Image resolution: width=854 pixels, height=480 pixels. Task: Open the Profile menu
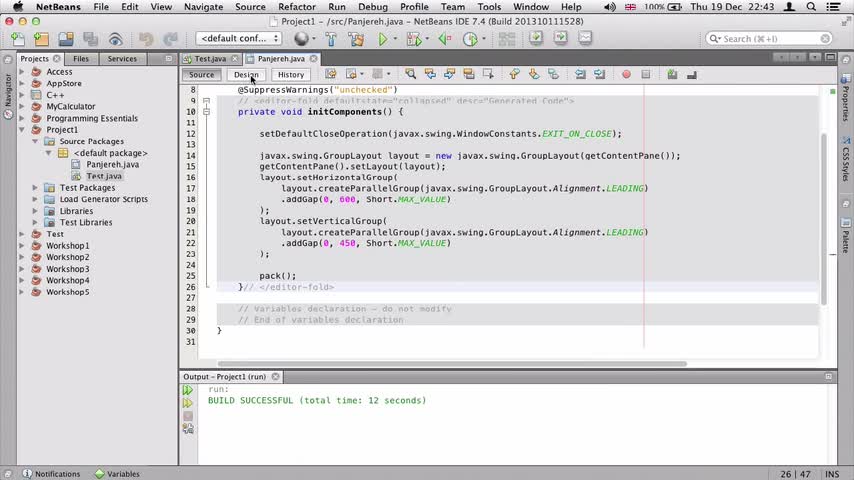[414, 7]
